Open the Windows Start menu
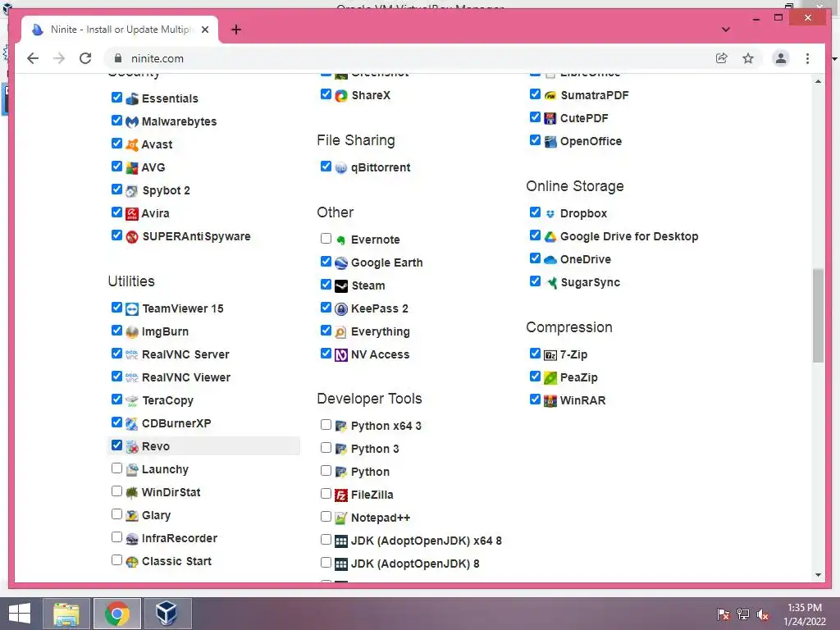Image resolution: width=840 pixels, height=630 pixels. (20, 614)
